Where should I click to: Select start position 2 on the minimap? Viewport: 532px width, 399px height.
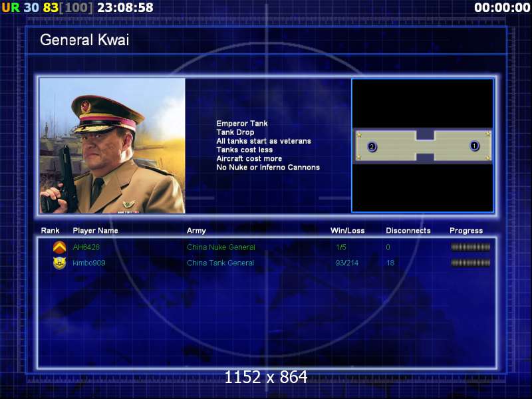coord(372,147)
